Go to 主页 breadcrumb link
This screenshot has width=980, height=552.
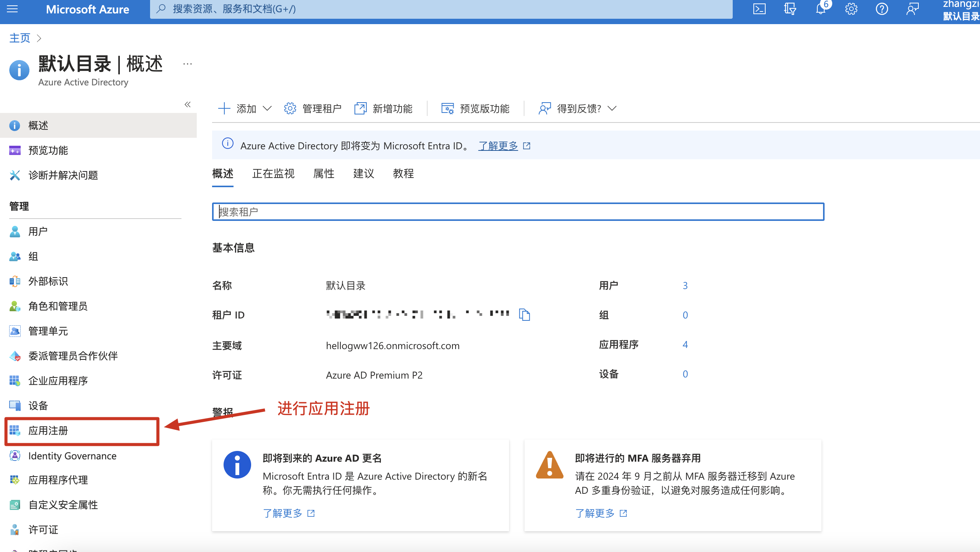20,38
